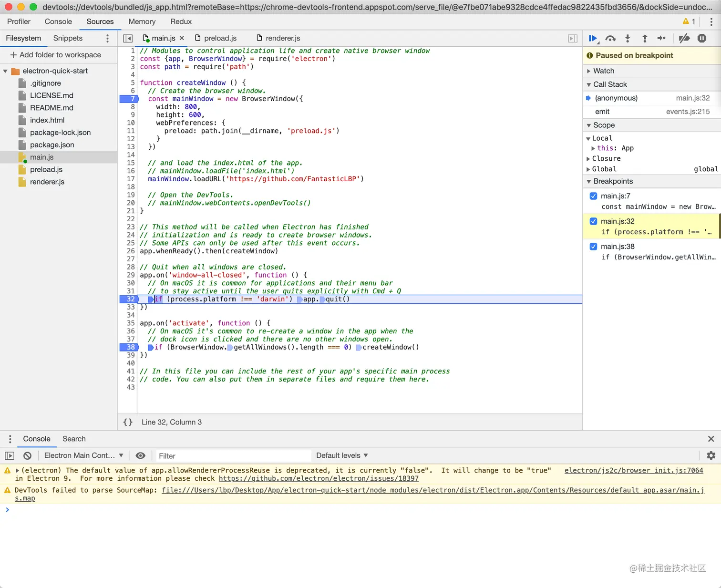Open the preload.js editor tab
The image size is (721, 588).
tap(220, 38)
